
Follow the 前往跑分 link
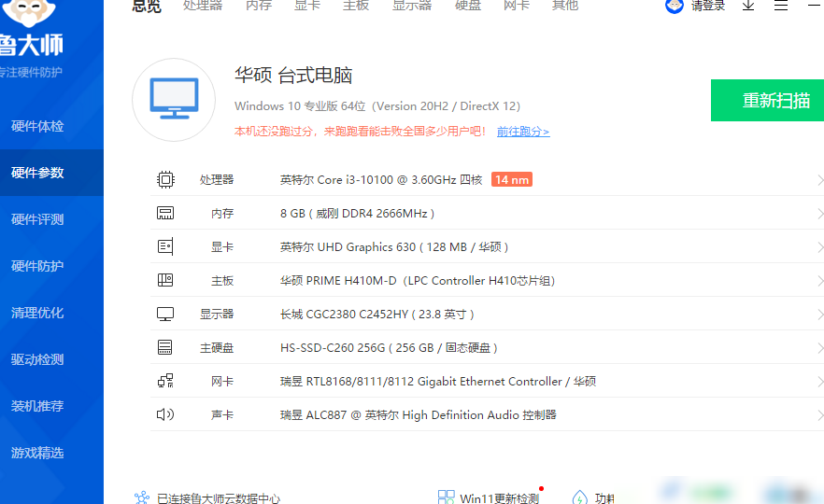coord(523,132)
